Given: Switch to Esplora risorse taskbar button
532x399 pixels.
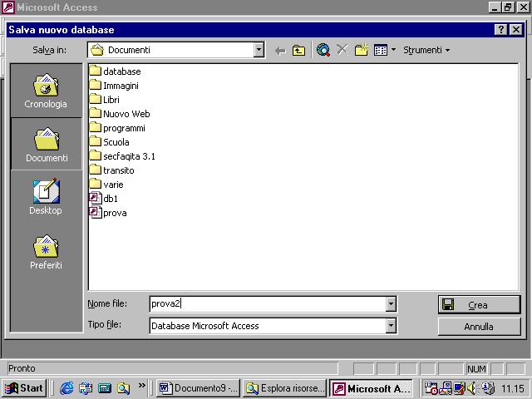Looking at the screenshot, I should (284, 388).
